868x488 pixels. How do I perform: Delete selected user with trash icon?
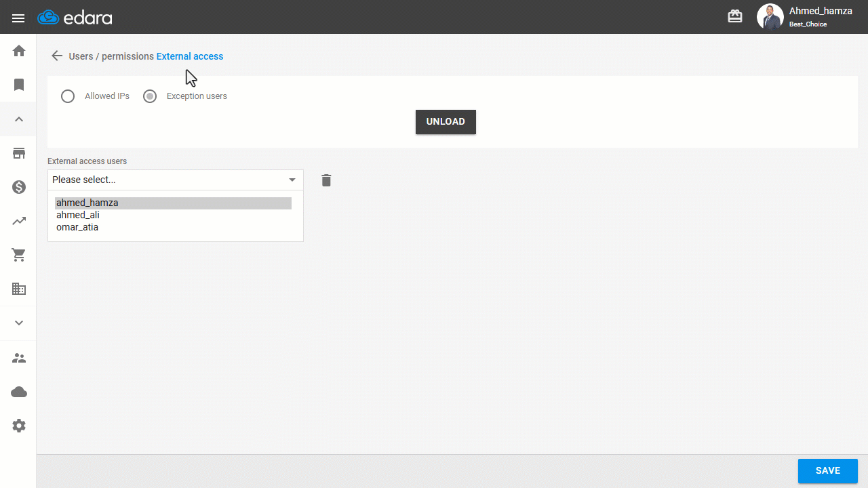[326, 180]
